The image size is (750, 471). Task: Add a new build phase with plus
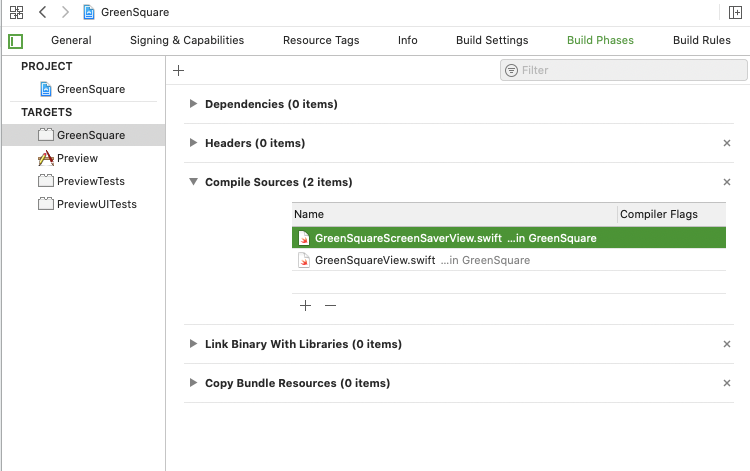pos(179,70)
